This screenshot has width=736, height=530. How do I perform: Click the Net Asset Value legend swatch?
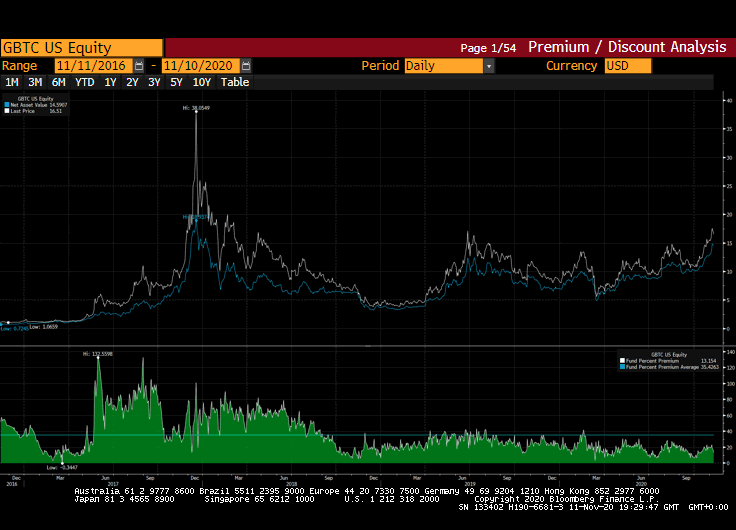click(x=7, y=103)
